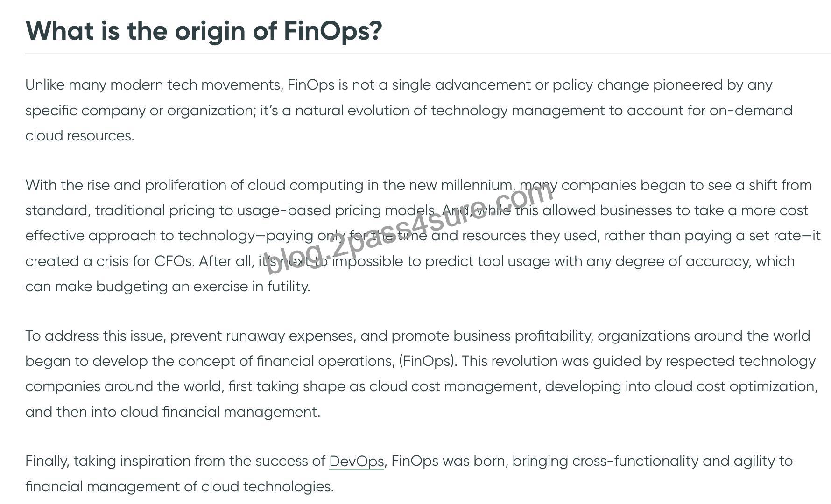Click the horizontal divider line under the heading

(x=428, y=54)
